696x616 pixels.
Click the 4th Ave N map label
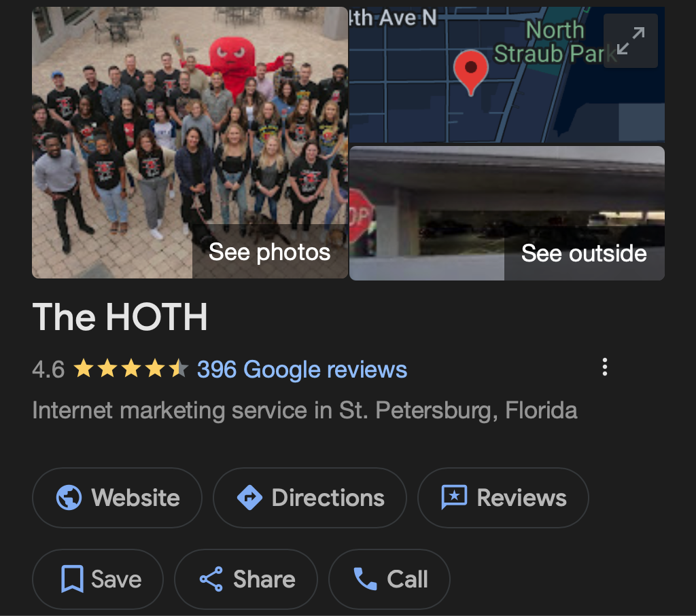click(393, 18)
